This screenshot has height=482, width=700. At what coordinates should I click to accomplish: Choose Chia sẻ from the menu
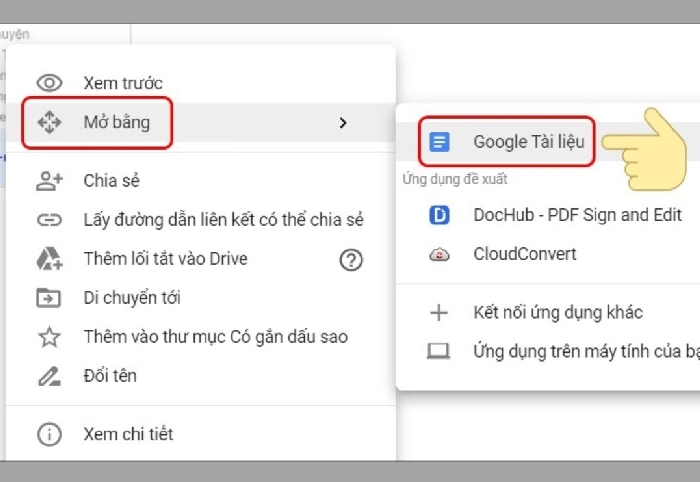pyautogui.click(x=112, y=181)
